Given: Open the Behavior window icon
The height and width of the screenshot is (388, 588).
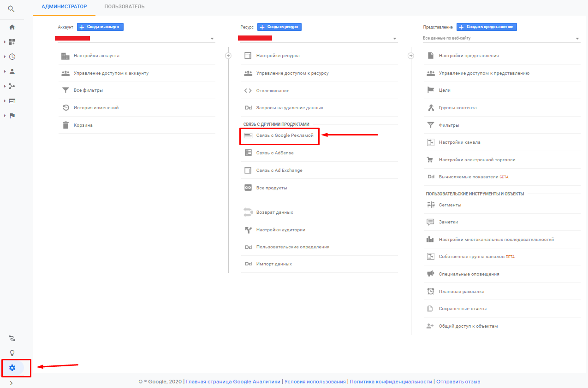Looking at the screenshot, I should (12, 101).
